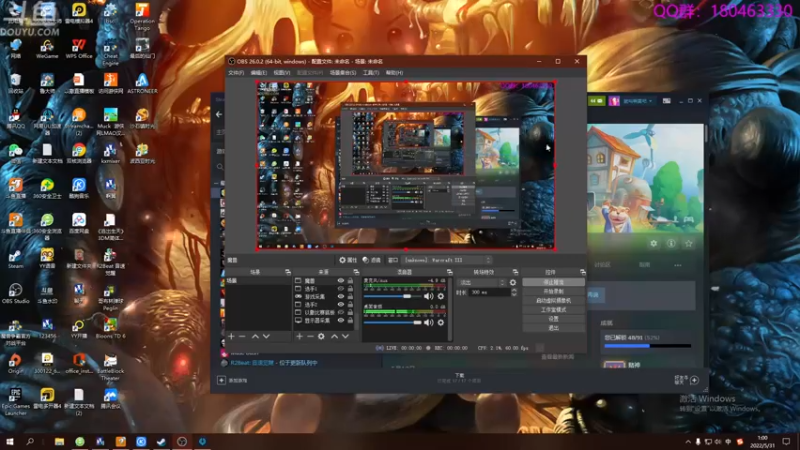800x450 pixels.
Task: Open File Explorer from taskbar
Action: point(59,442)
